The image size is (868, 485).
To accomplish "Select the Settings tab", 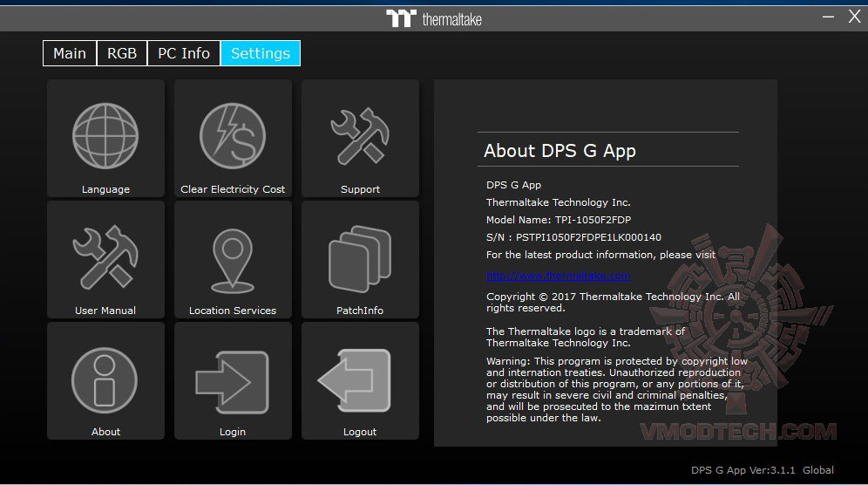I will click(x=261, y=53).
